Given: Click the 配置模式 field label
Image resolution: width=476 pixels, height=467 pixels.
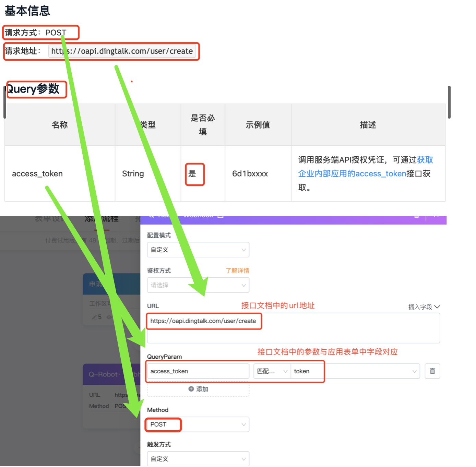Looking at the screenshot, I should (x=159, y=235).
